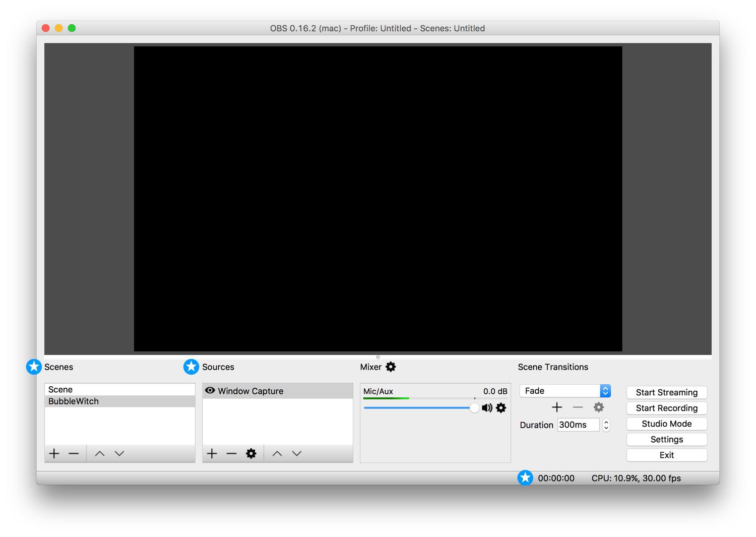Click the black preview canvas

pos(378,199)
